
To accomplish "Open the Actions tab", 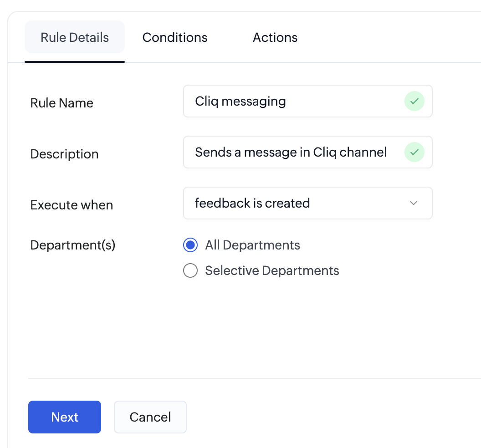I will click(x=275, y=37).
